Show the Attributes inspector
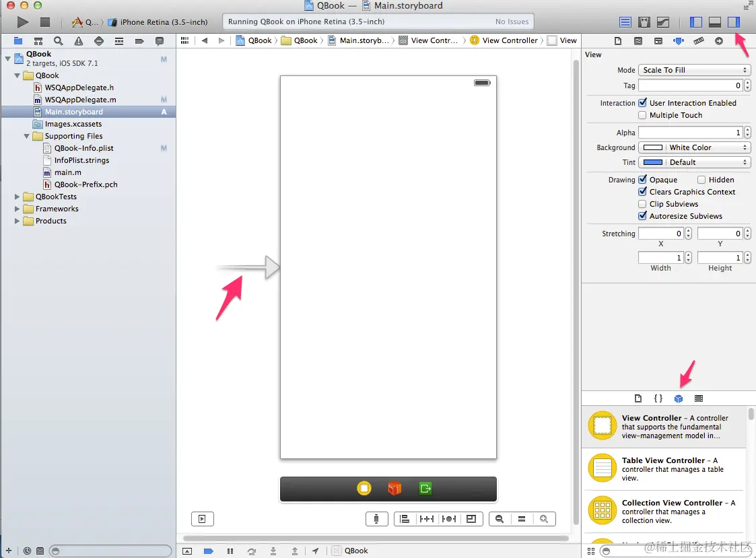 679,41
